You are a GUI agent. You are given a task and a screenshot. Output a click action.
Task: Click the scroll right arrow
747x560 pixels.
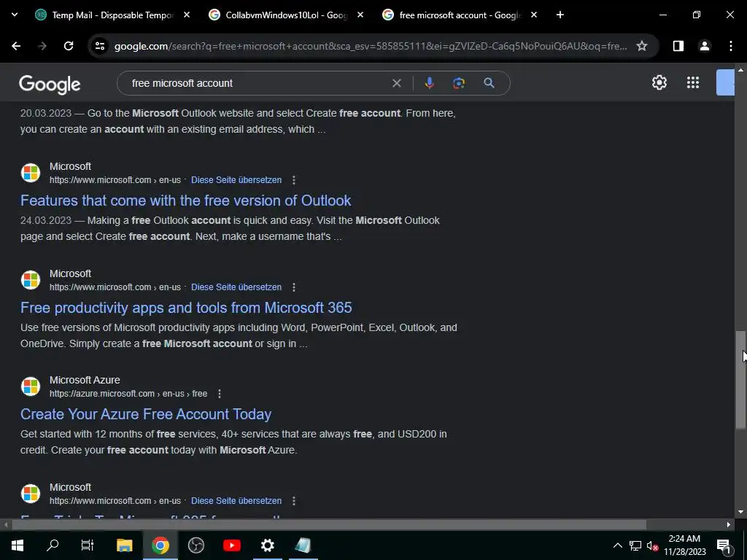coord(729,525)
